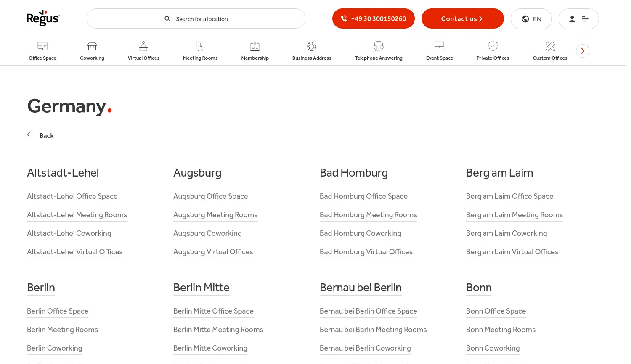
Task: Click the Search for a location field
Action: (202, 18)
